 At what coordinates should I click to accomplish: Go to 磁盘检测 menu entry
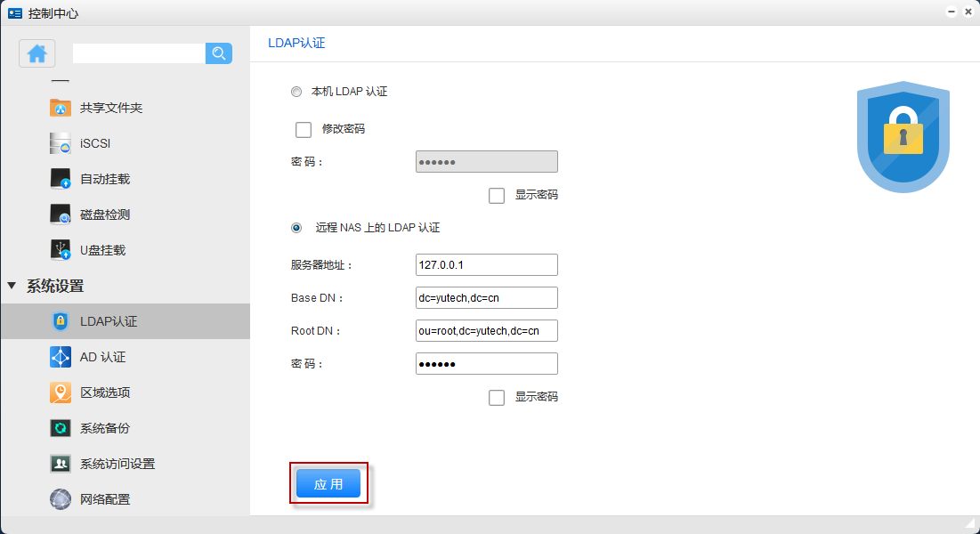105,214
